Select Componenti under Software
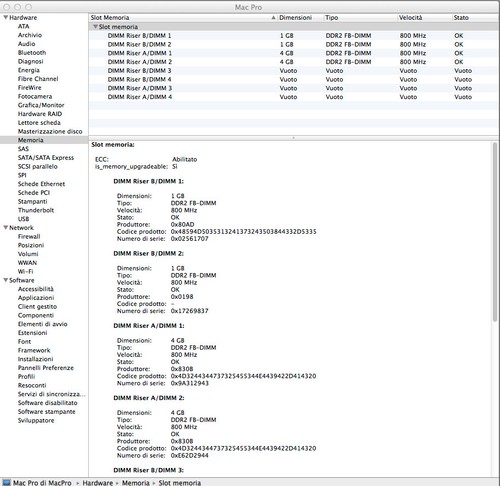The width and height of the screenshot is (500, 486). coord(36,315)
